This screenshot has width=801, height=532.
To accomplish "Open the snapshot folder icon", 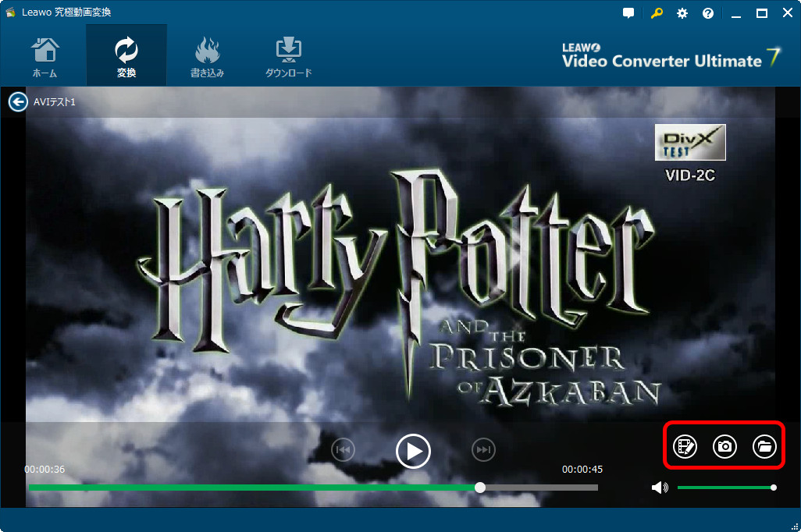I will coord(765,447).
